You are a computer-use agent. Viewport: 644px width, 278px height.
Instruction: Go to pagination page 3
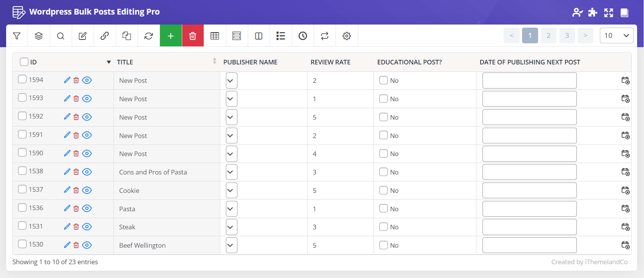coord(567,36)
